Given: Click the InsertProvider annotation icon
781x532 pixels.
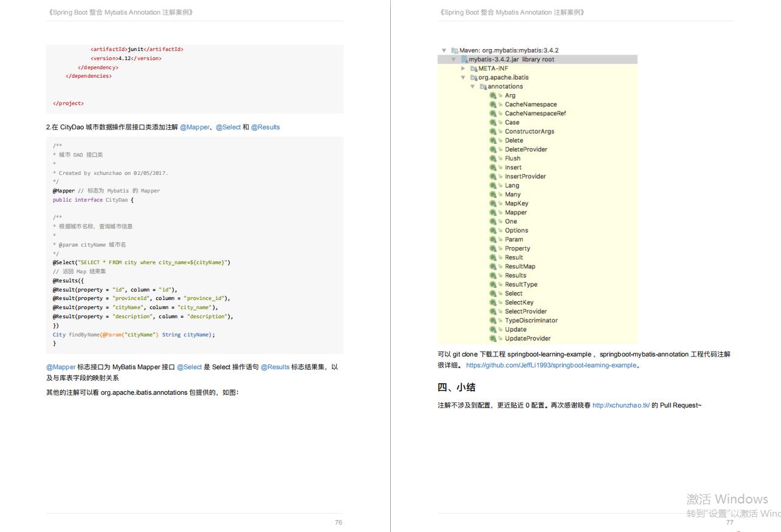Looking at the screenshot, I should (x=493, y=177).
